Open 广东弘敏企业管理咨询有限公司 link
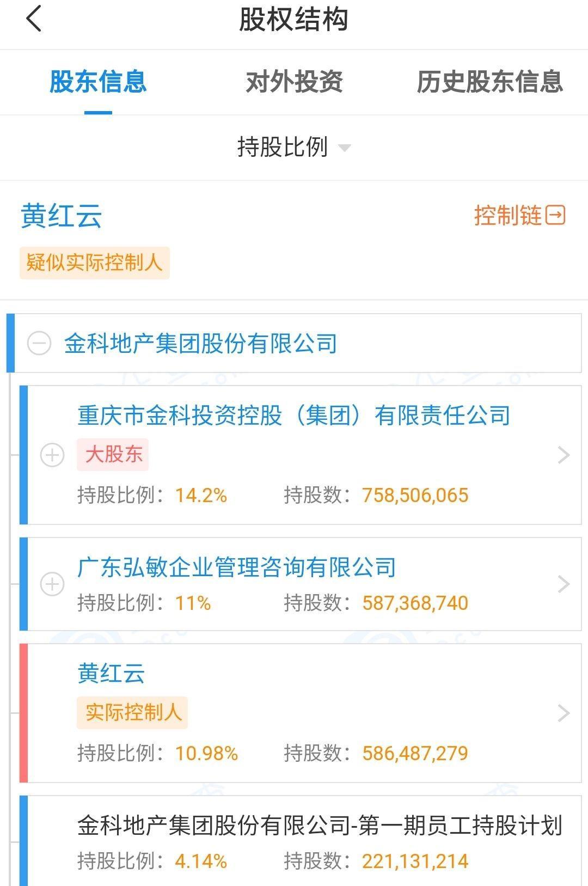 [x=236, y=567]
